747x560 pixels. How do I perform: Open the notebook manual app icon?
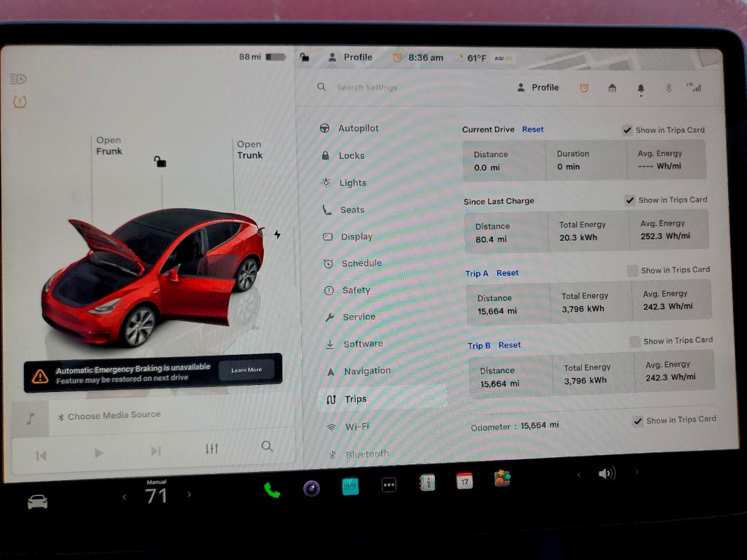point(427,482)
